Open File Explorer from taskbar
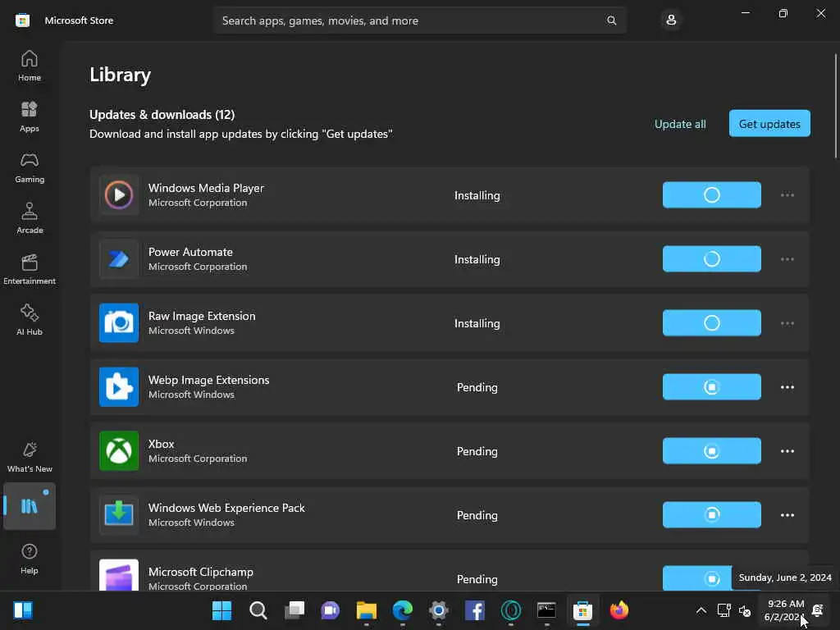This screenshot has height=630, width=840. pyautogui.click(x=367, y=610)
